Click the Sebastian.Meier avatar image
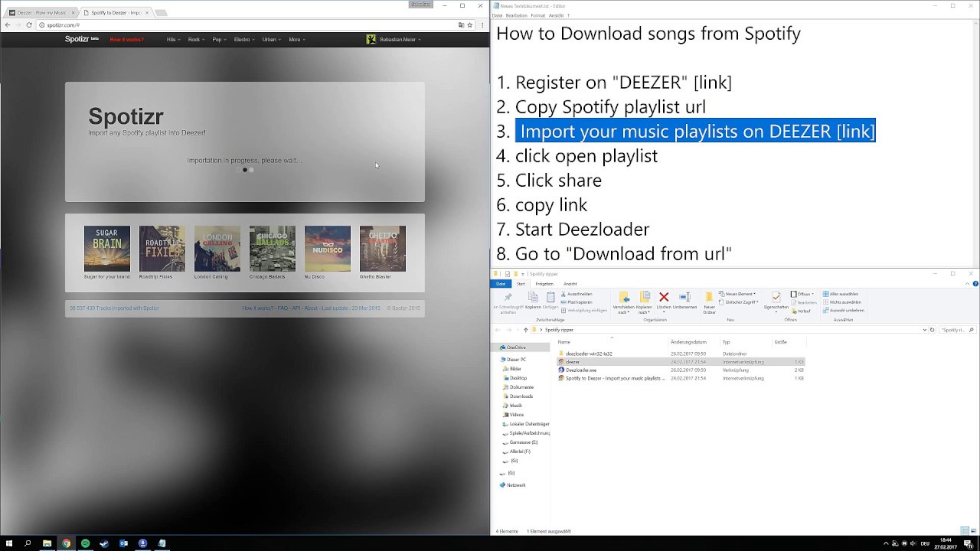 pyautogui.click(x=371, y=39)
